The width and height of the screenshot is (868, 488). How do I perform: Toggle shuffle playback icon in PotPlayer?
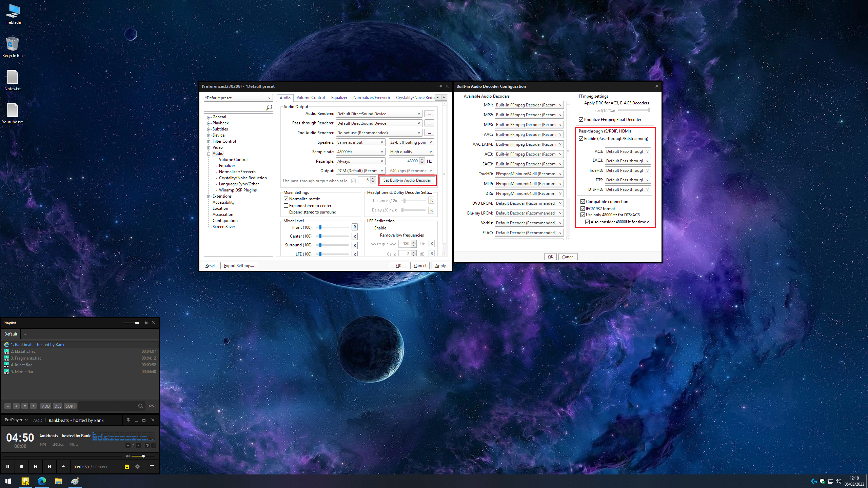tap(154, 445)
